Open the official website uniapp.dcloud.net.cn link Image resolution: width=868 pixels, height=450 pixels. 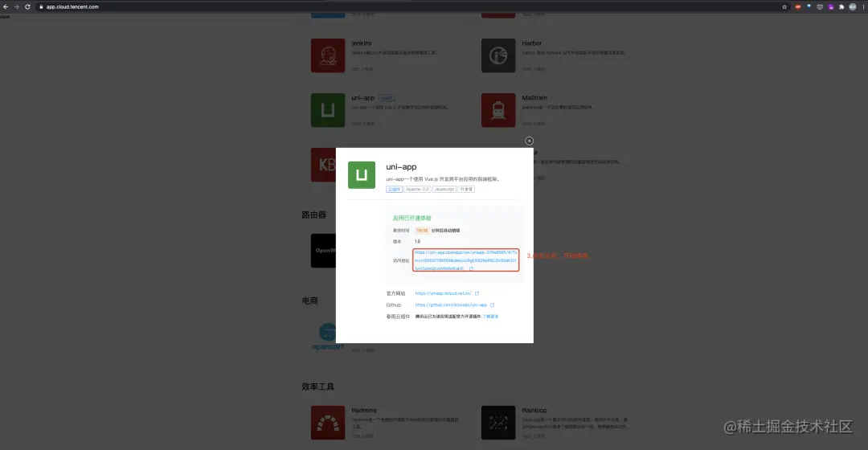point(444,293)
